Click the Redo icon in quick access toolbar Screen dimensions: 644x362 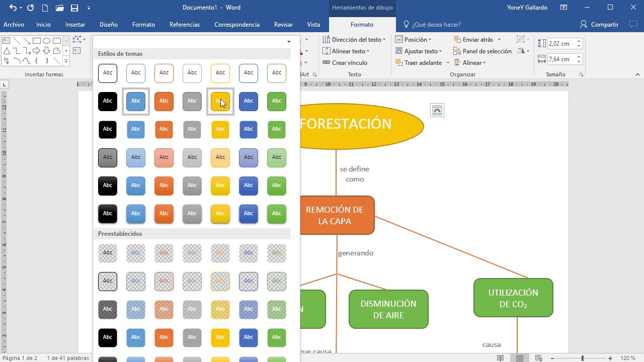[x=31, y=8]
